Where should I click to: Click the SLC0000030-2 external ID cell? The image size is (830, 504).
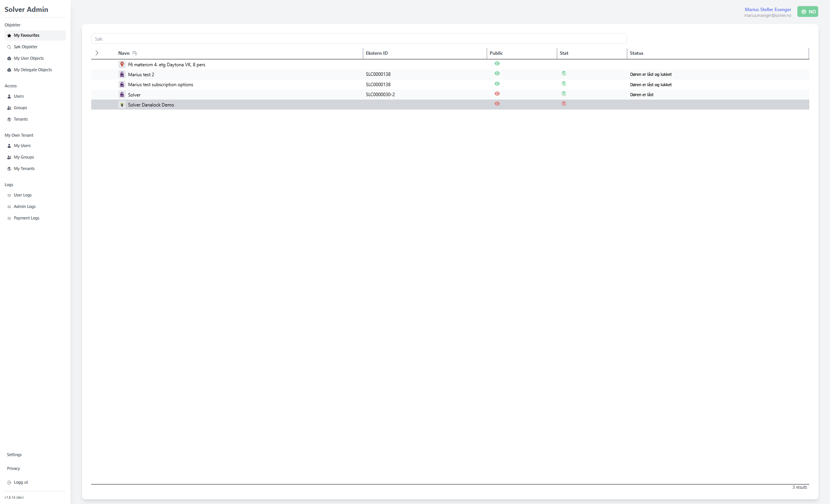point(380,94)
